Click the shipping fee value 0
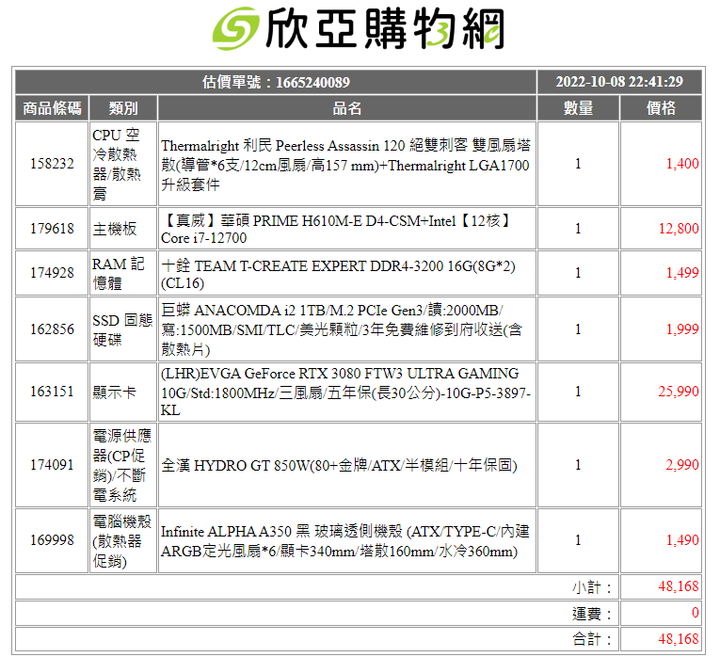 point(695,612)
